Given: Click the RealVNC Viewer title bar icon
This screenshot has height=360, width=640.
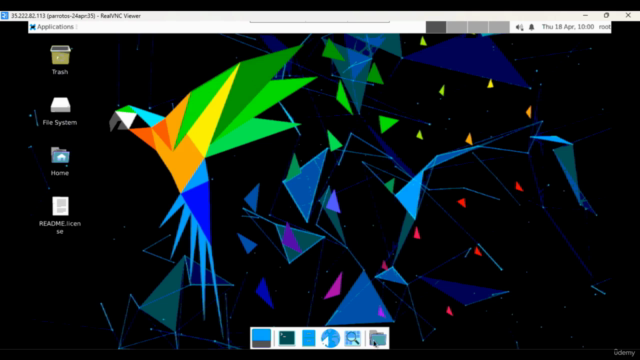Looking at the screenshot, I should (4, 16).
